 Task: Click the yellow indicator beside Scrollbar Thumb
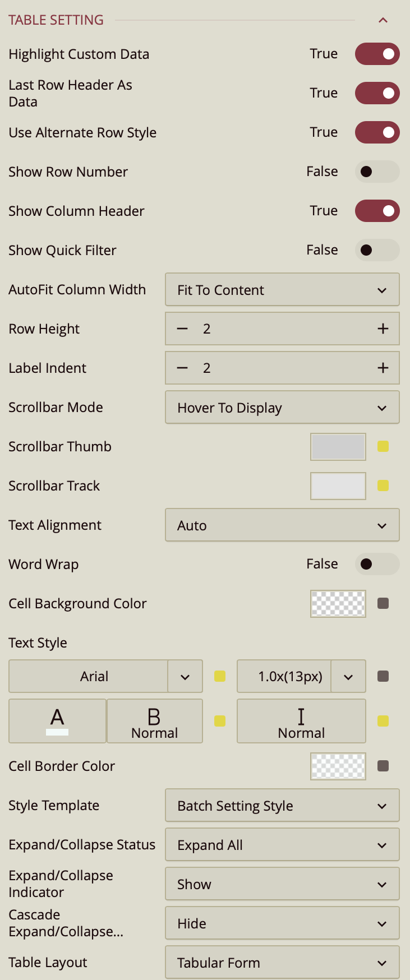383,446
